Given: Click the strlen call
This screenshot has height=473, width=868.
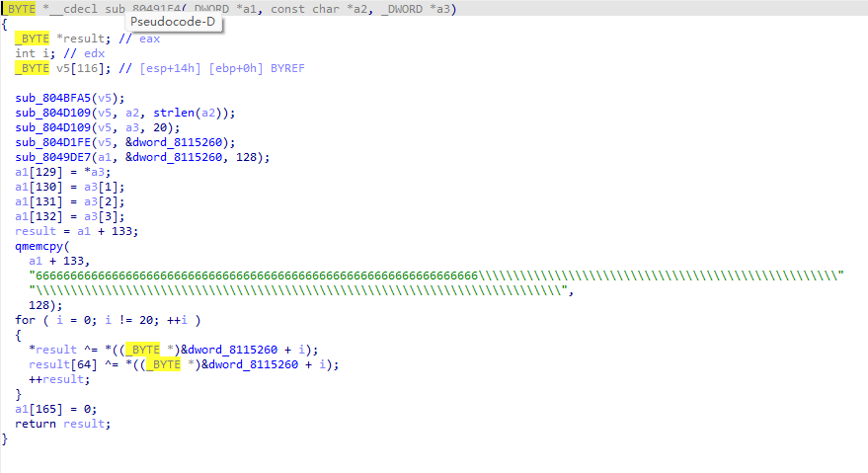Looking at the screenshot, I should 173,113.
